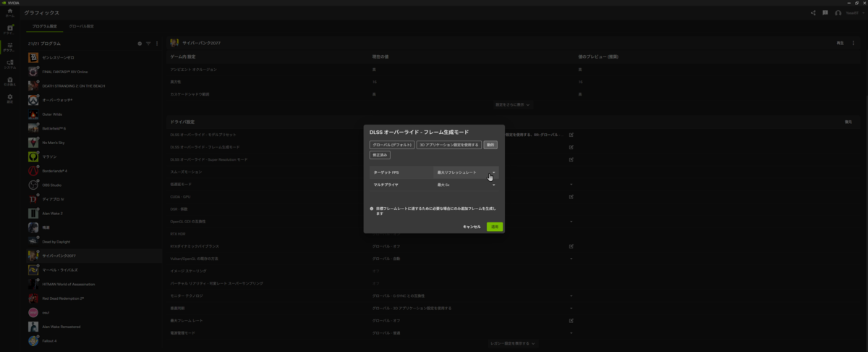Open 低遅延モード dropdown arrow

point(571,184)
